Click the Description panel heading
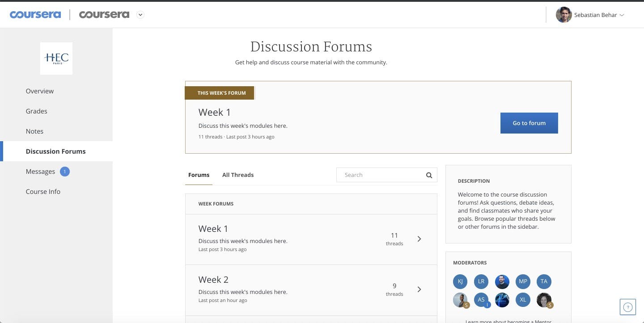This screenshot has height=323, width=644. (x=474, y=181)
